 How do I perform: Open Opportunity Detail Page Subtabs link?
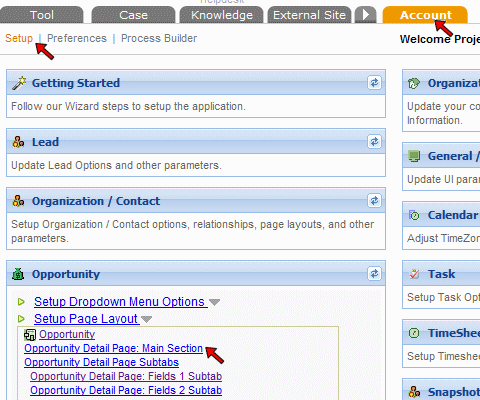tap(101, 362)
